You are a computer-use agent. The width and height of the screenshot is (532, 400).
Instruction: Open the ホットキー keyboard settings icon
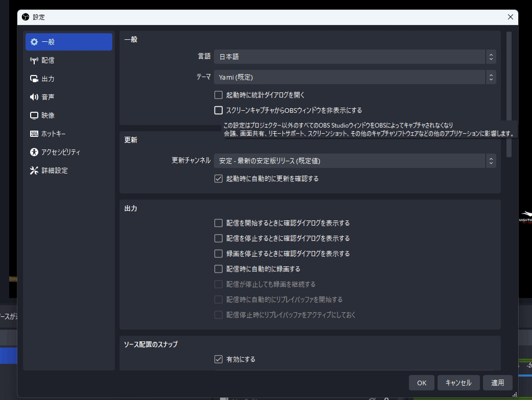34,133
